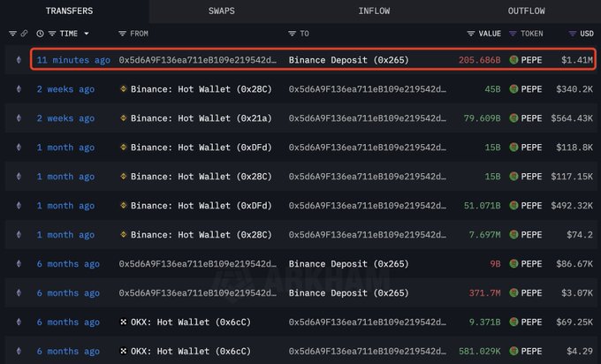Click PEPE token icon in $1.41M row
The width and height of the screenshot is (601, 364).
tap(514, 60)
